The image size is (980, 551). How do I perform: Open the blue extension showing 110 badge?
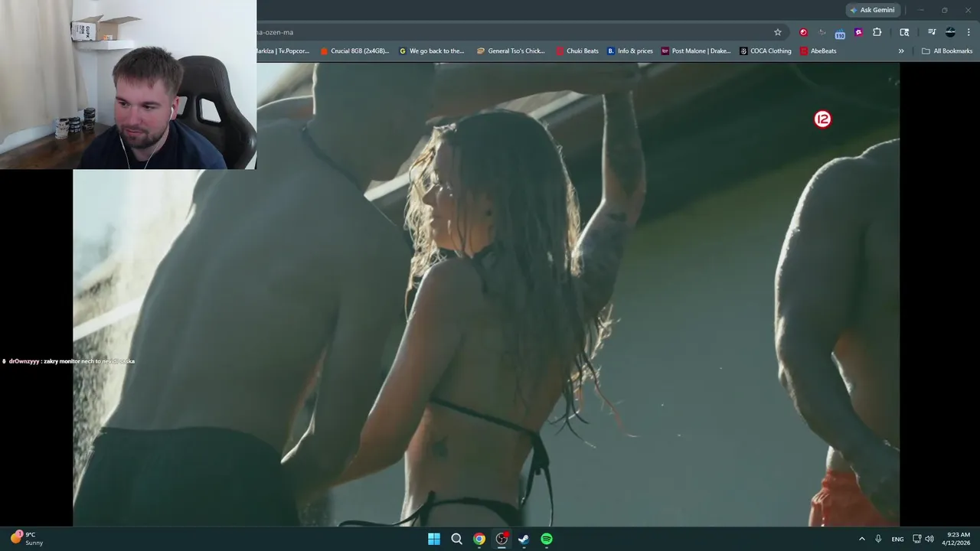840,33
